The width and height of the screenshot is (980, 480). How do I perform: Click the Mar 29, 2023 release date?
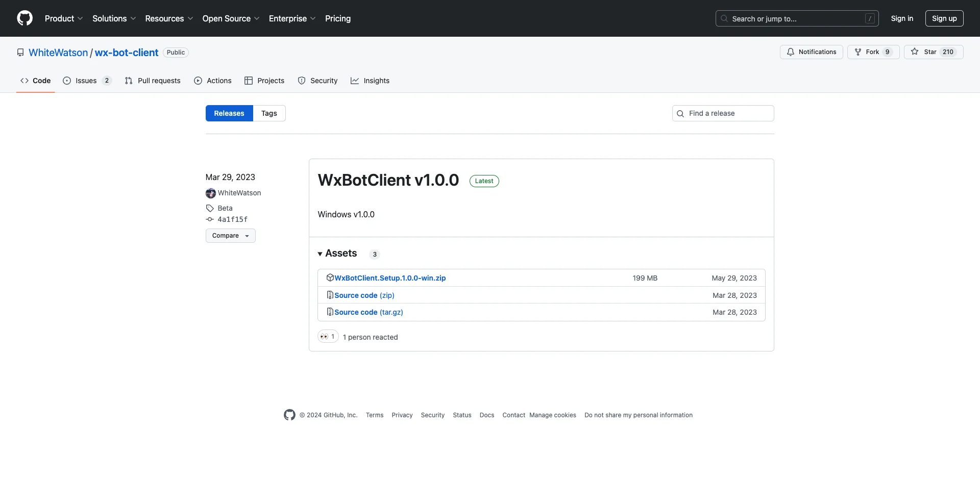pyautogui.click(x=230, y=177)
